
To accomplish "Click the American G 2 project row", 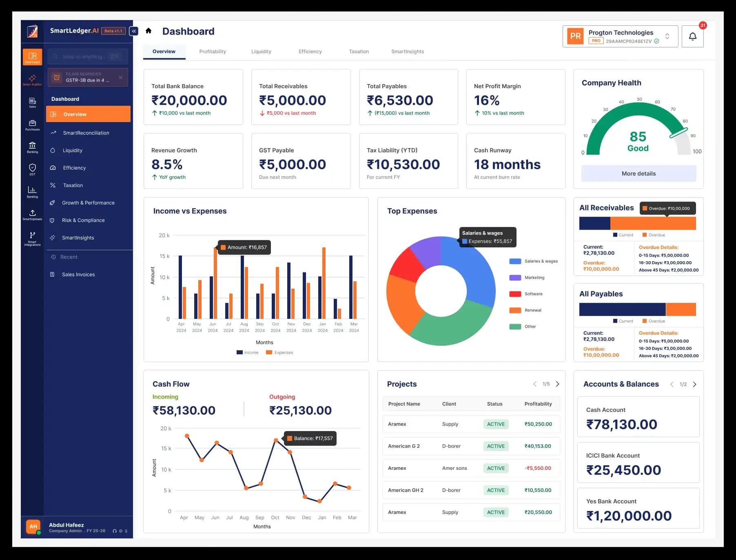I will point(471,446).
